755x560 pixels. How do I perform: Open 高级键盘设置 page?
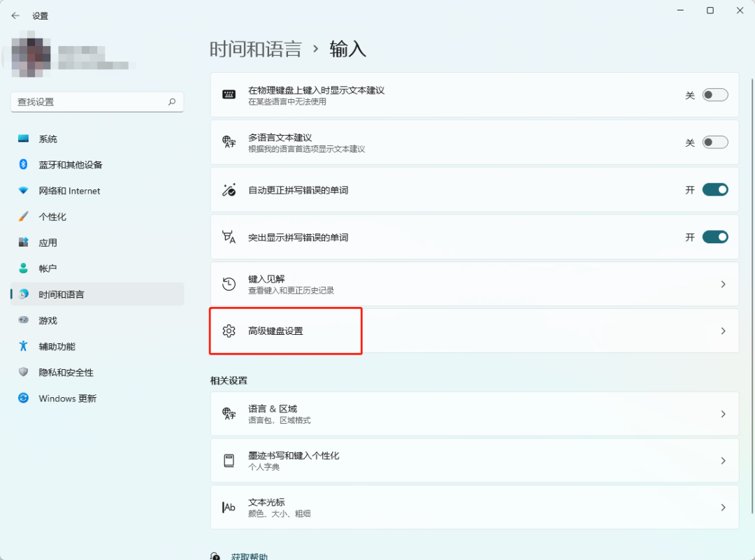point(475,331)
